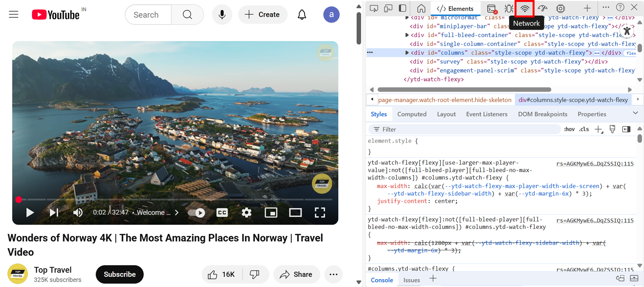Toggle closed captions CC
Viewport: 644px width, 287px height.
pos(222,213)
